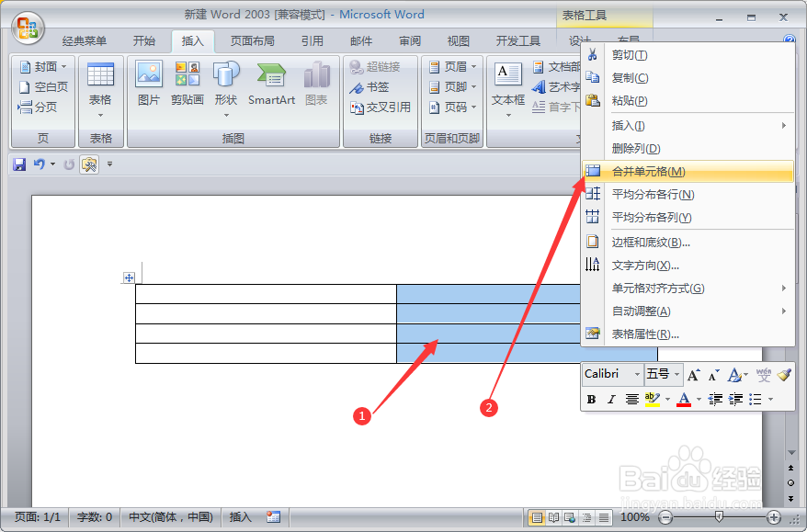Switch to the 开始 (Home) tab
This screenshot has width=807, height=532.
pos(144,41)
